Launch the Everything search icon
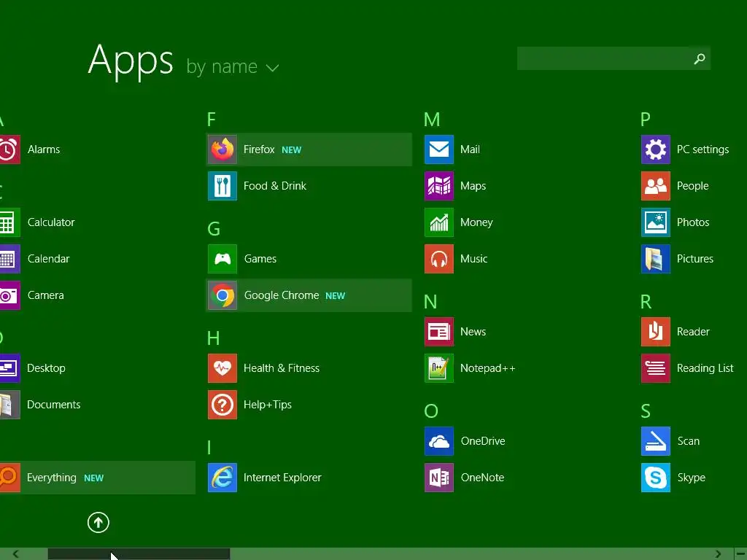The width and height of the screenshot is (747, 560). pyautogui.click(x=9, y=478)
